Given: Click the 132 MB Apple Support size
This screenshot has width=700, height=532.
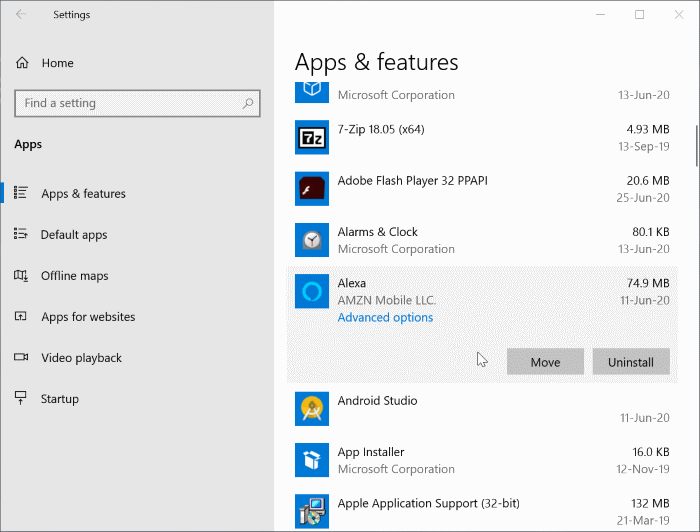Looking at the screenshot, I should pyautogui.click(x=650, y=503).
